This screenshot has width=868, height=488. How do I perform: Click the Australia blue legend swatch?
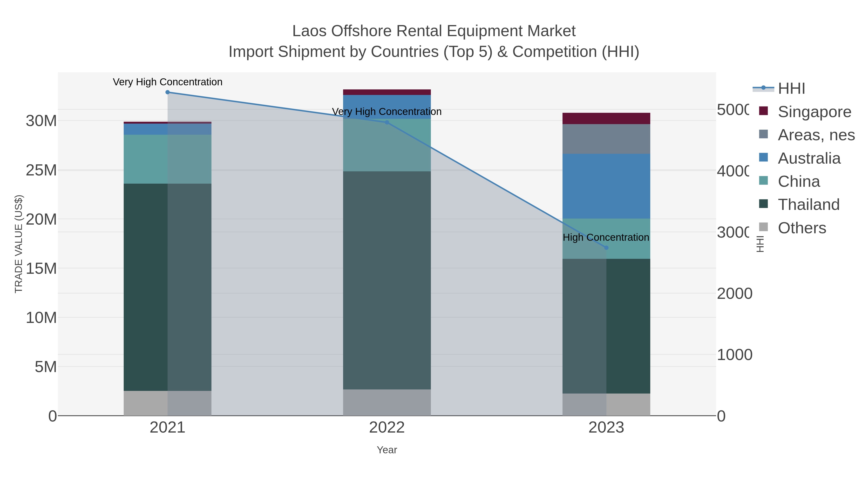[763, 157]
